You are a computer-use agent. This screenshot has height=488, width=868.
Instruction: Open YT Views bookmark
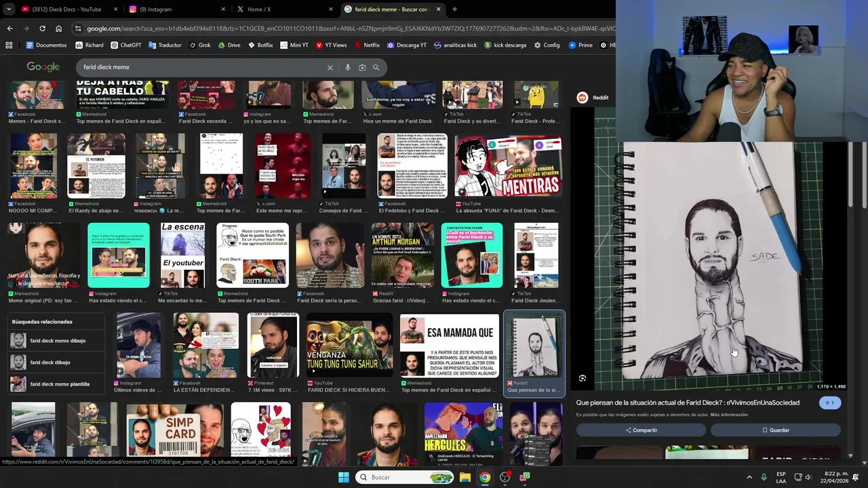331,45
